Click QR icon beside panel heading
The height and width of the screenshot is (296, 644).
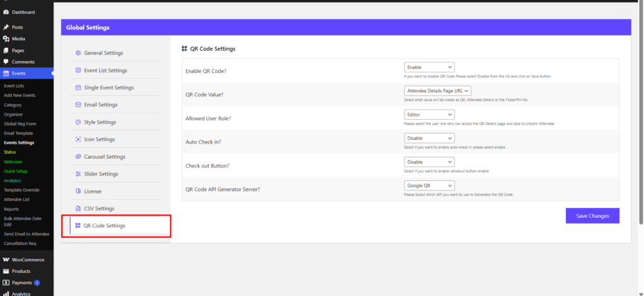click(184, 48)
